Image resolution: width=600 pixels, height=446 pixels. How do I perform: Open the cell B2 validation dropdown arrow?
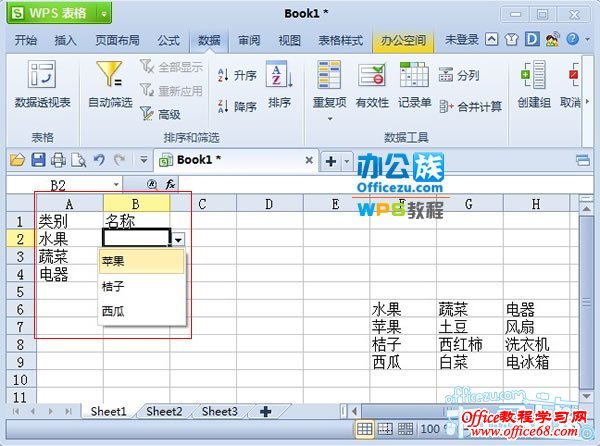178,240
